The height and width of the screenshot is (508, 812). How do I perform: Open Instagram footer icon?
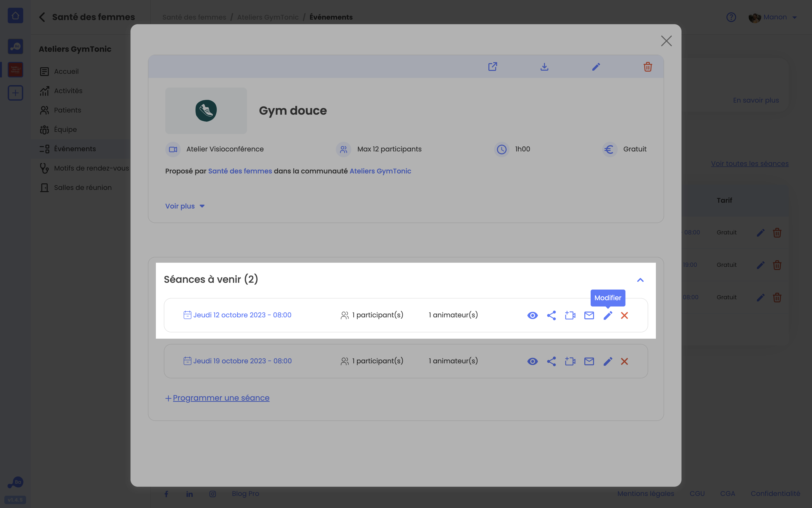pos(213,493)
